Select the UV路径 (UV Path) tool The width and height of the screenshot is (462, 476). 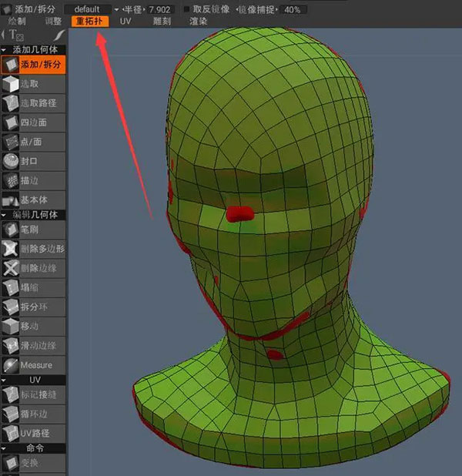[34, 433]
